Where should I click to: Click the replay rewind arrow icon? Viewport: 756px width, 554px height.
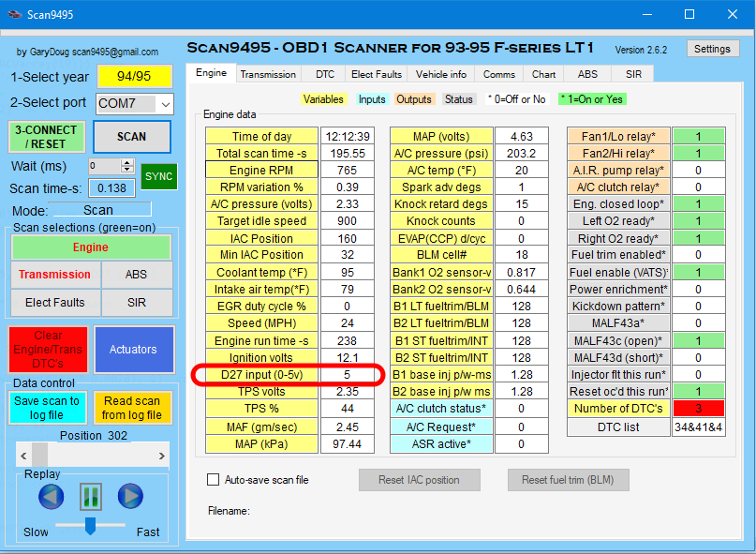(52, 496)
